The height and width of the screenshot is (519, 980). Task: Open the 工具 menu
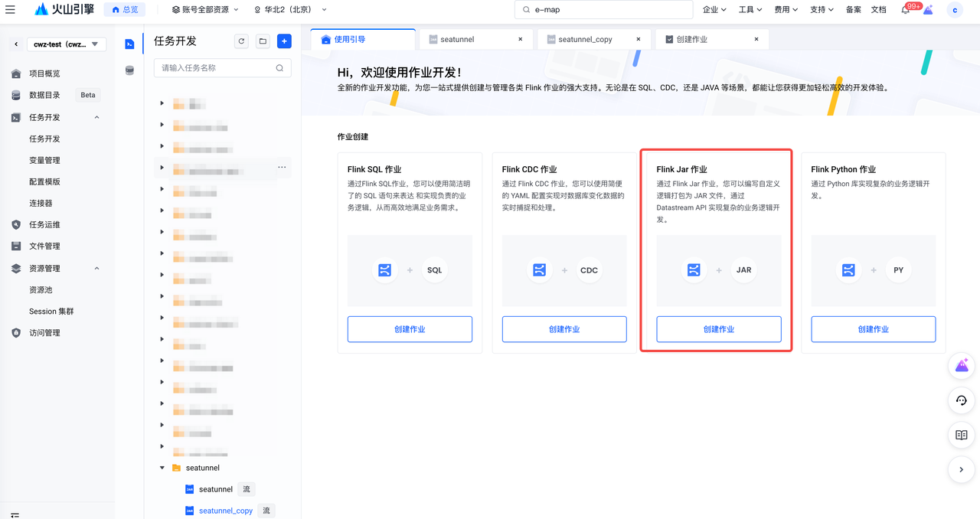(x=750, y=10)
